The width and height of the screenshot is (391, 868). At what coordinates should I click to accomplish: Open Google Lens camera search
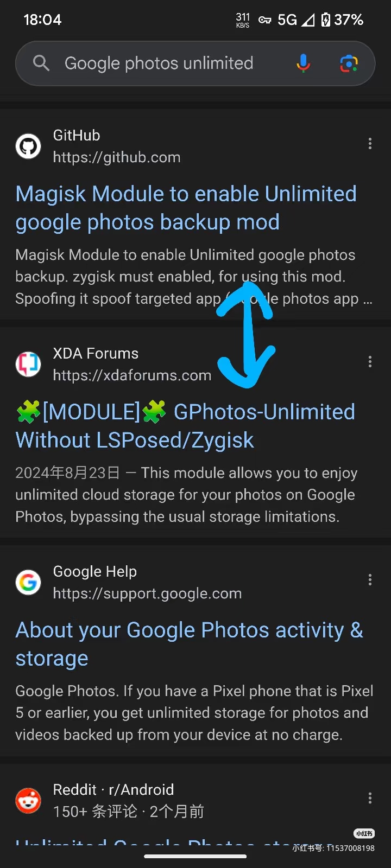pos(349,63)
